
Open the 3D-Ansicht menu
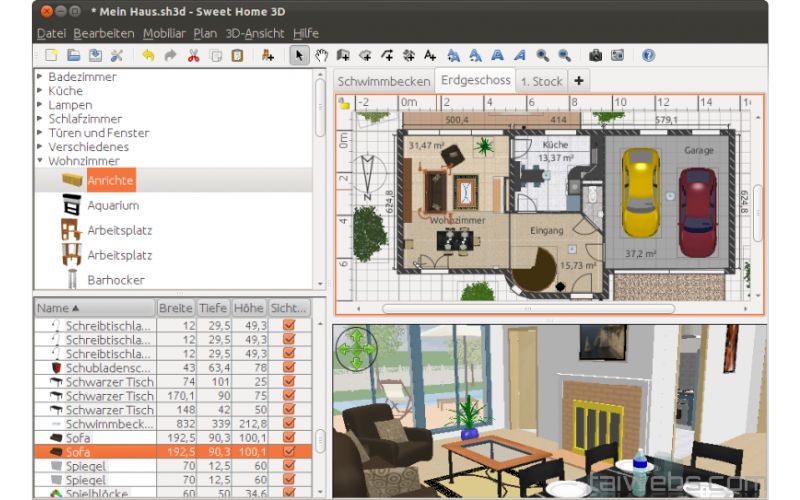pyautogui.click(x=255, y=34)
